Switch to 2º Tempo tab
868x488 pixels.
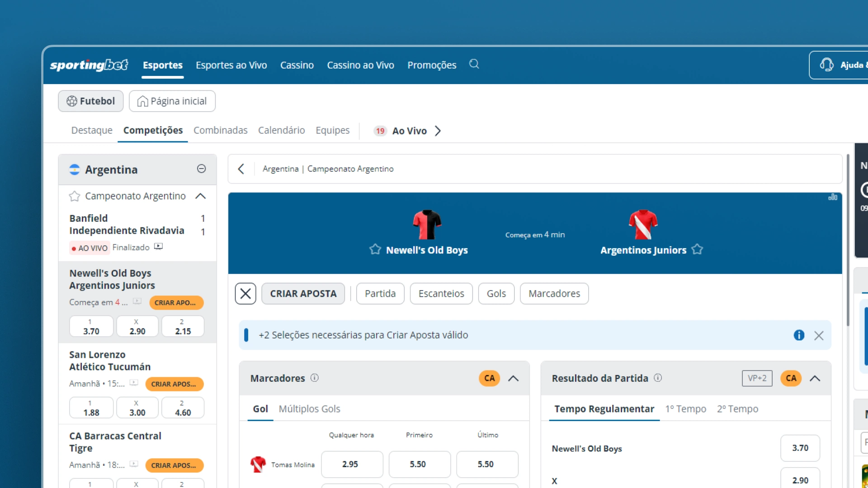tap(738, 409)
